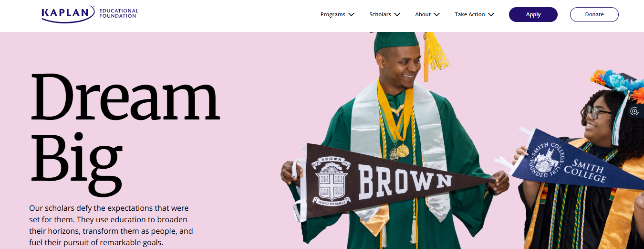The height and width of the screenshot is (249, 644).
Task: Click the Apply button
Action: point(533,14)
